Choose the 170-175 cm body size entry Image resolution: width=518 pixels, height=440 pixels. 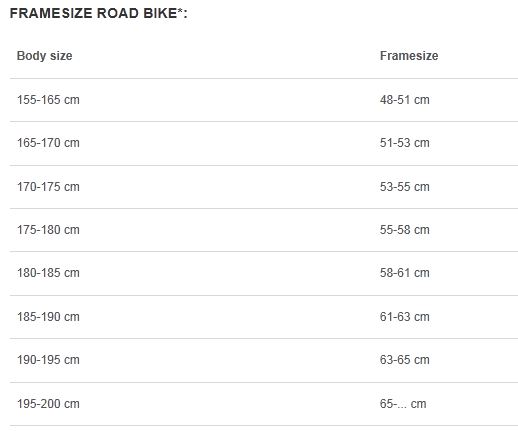pos(48,187)
